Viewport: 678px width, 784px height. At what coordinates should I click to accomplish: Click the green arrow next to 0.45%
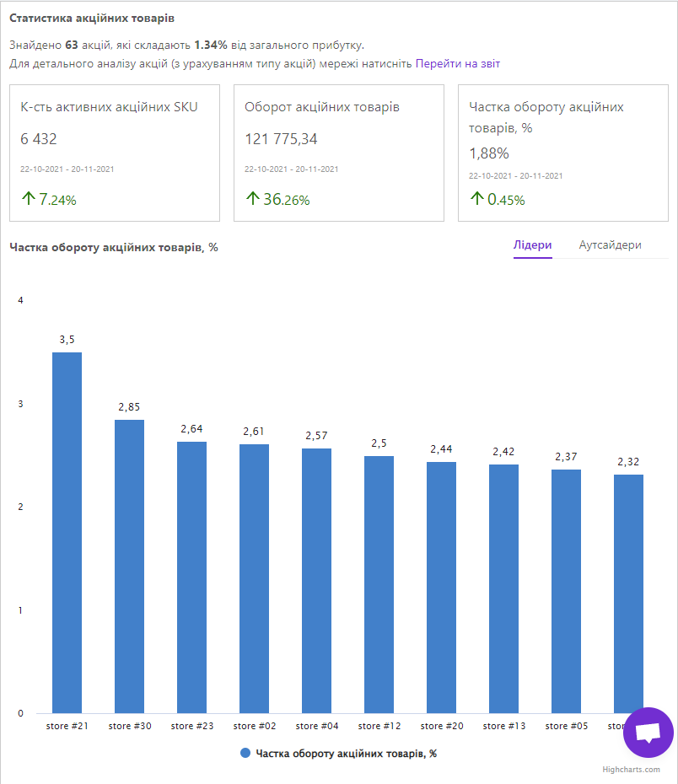click(x=477, y=199)
